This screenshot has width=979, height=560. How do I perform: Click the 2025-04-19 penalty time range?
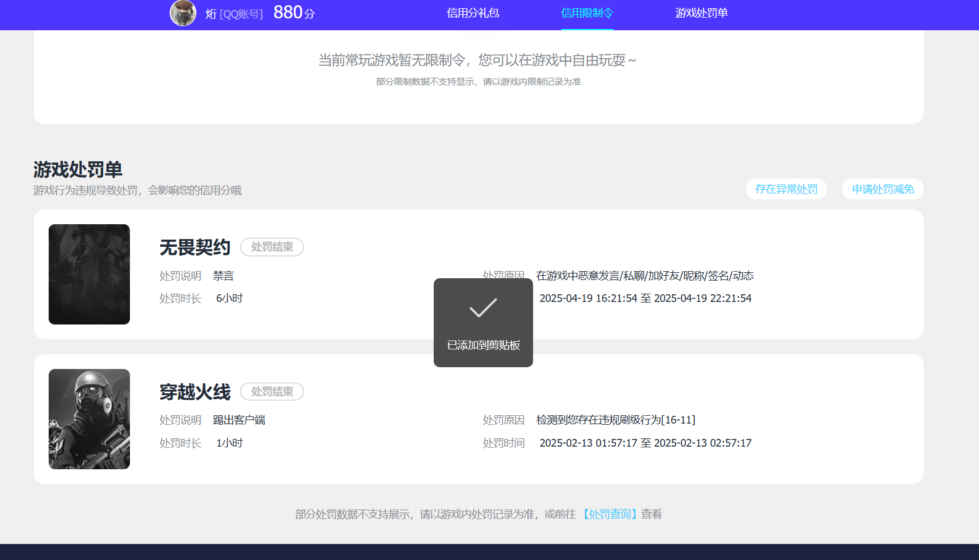[646, 298]
